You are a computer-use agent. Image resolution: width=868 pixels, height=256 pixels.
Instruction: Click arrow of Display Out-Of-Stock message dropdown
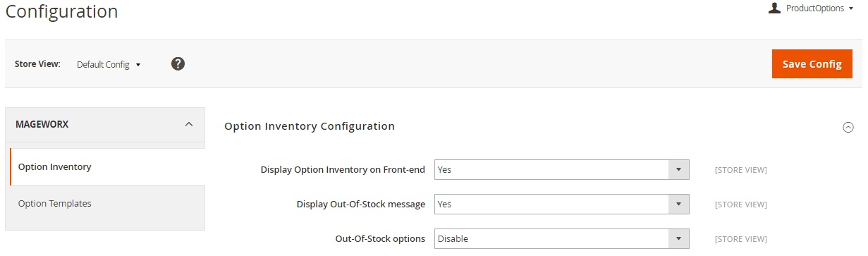click(x=678, y=204)
